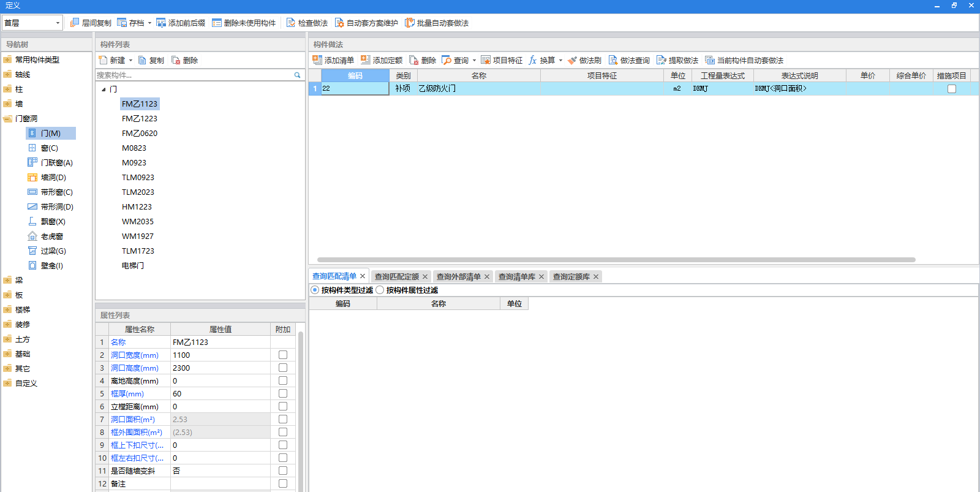Click 做法刷 brush icon
Image resolution: width=980 pixels, height=492 pixels.
coord(572,60)
